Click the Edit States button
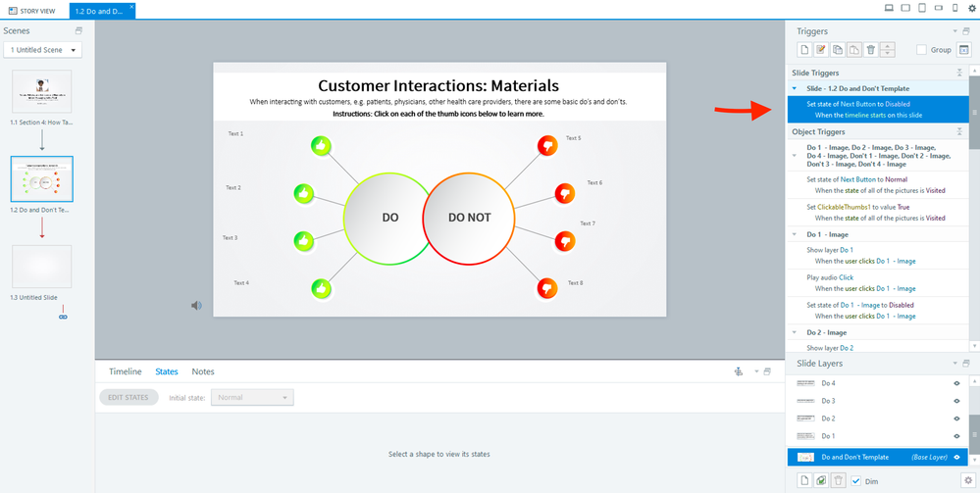The width and height of the screenshot is (980, 493). 129,397
